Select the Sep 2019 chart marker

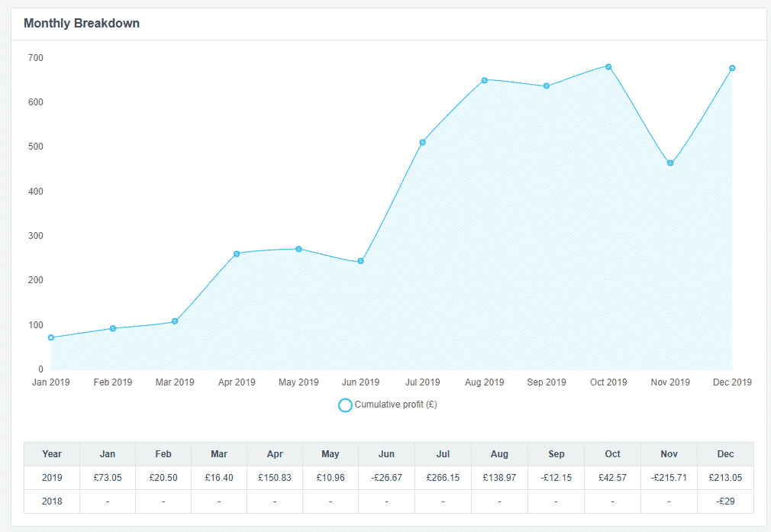[x=547, y=85]
